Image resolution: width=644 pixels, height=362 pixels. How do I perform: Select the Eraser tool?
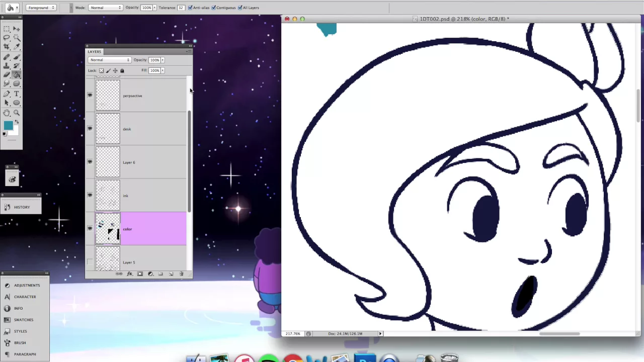(7, 74)
